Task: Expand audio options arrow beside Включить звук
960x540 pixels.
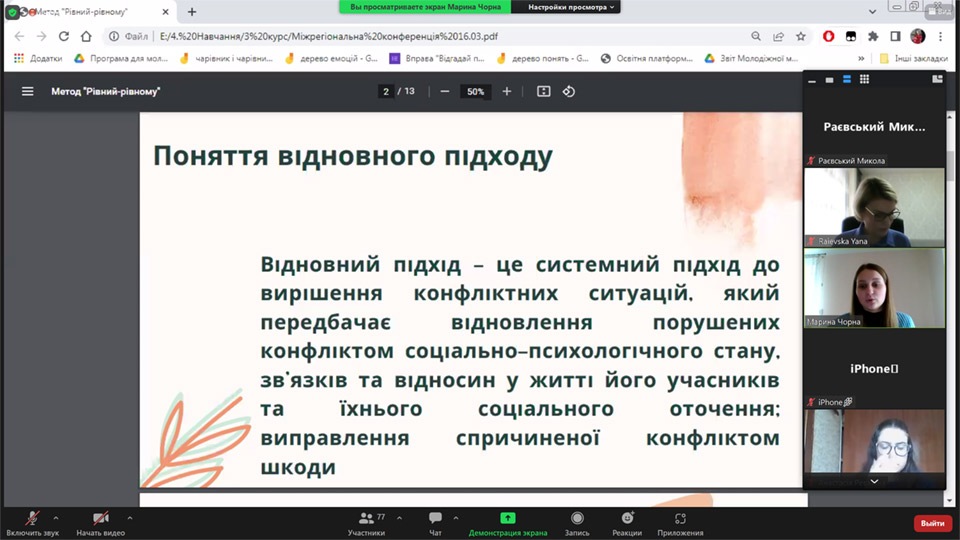Action: pyautogui.click(x=56, y=518)
